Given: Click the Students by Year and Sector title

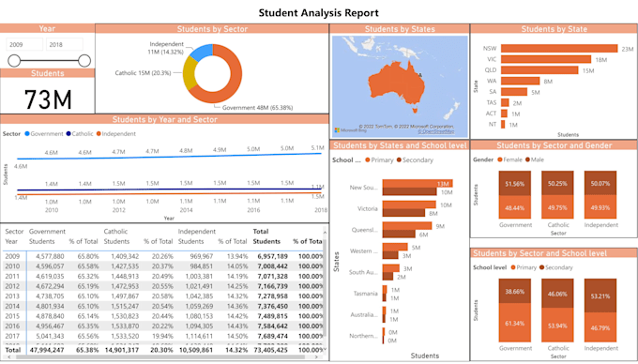Looking at the screenshot, I should coord(165,119).
